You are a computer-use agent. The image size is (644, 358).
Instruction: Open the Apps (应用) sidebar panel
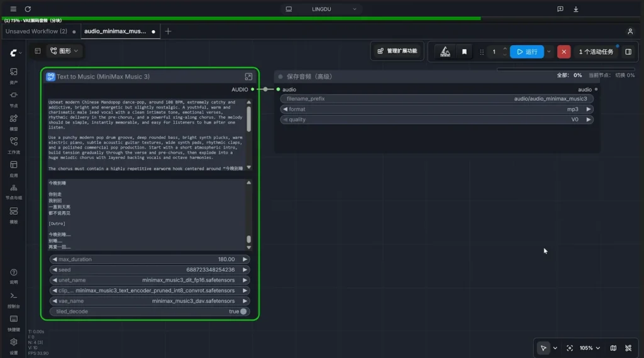pyautogui.click(x=14, y=168)
